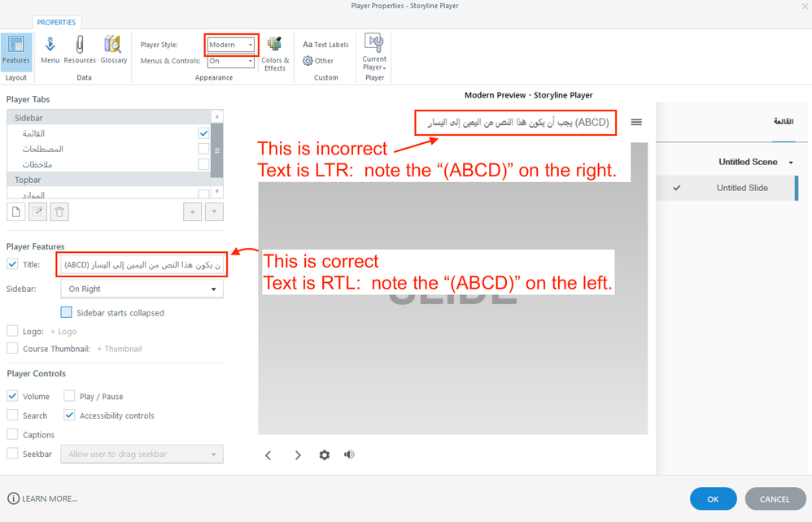Click the Learn More info icon

coord(14,498)
